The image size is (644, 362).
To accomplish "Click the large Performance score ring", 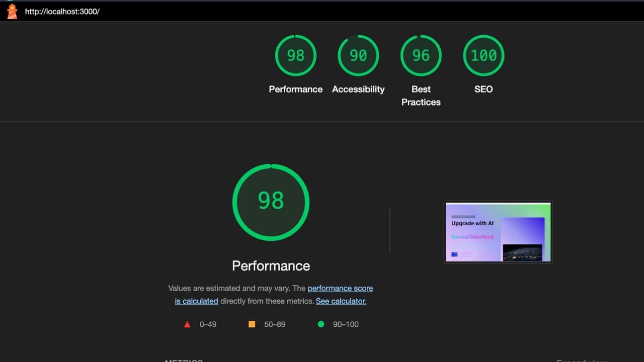I will 271,201.
